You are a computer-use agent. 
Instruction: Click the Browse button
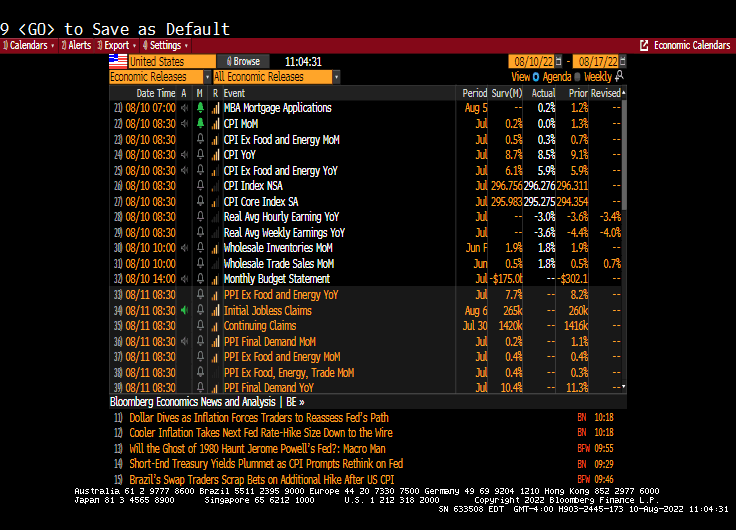click(x=243, y=61)
